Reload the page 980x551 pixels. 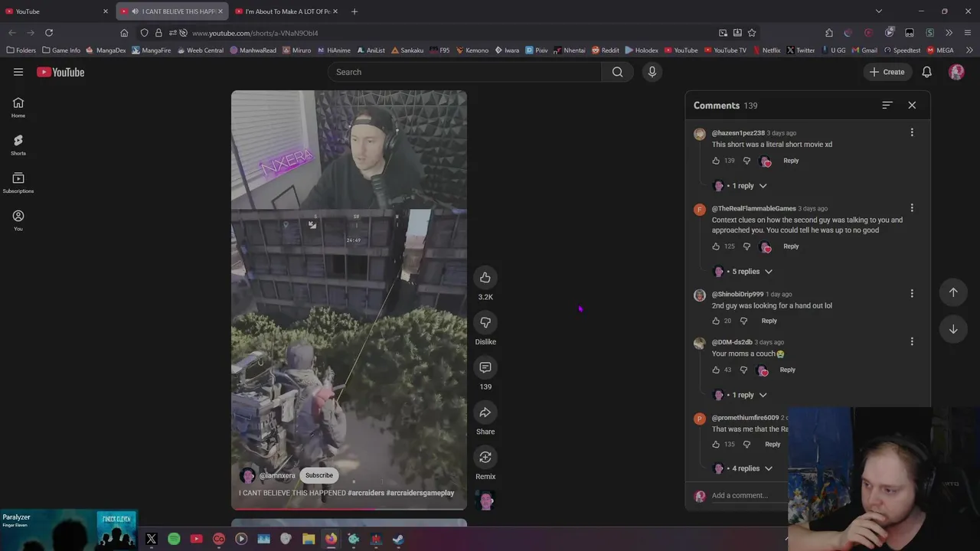[49, 33]
